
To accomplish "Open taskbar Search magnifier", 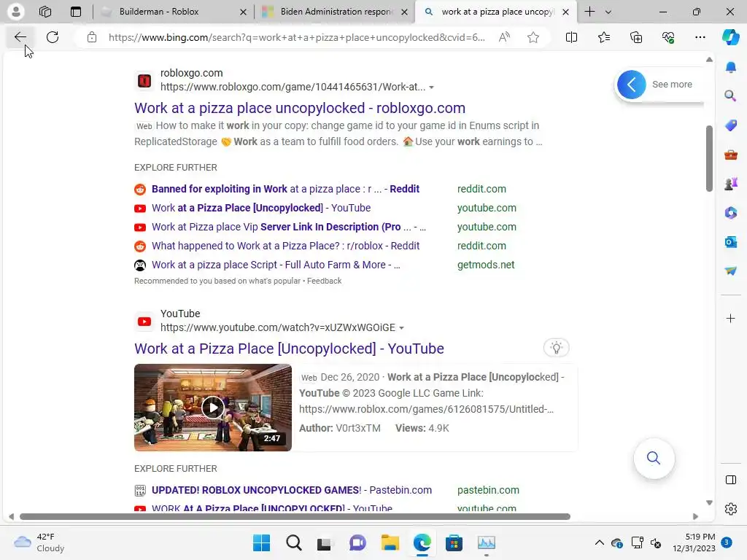I will [x=293, y=542].
